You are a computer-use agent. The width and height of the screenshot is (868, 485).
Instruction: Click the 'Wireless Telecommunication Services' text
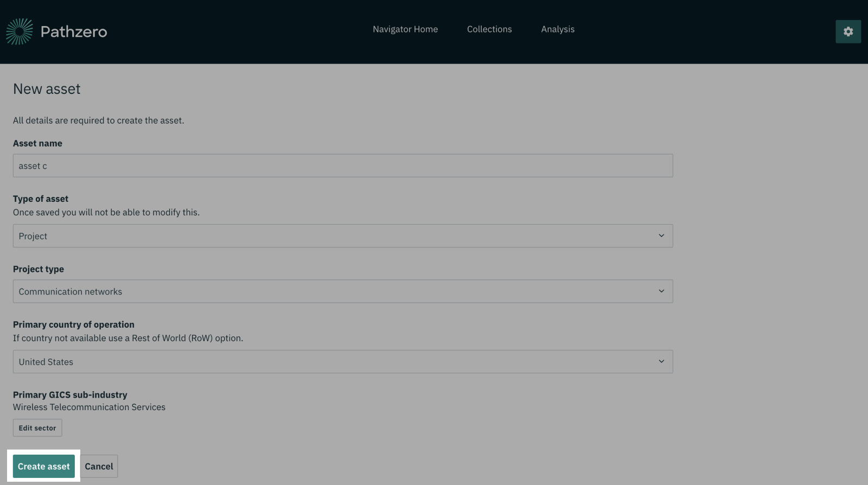(x=89, y=407)
